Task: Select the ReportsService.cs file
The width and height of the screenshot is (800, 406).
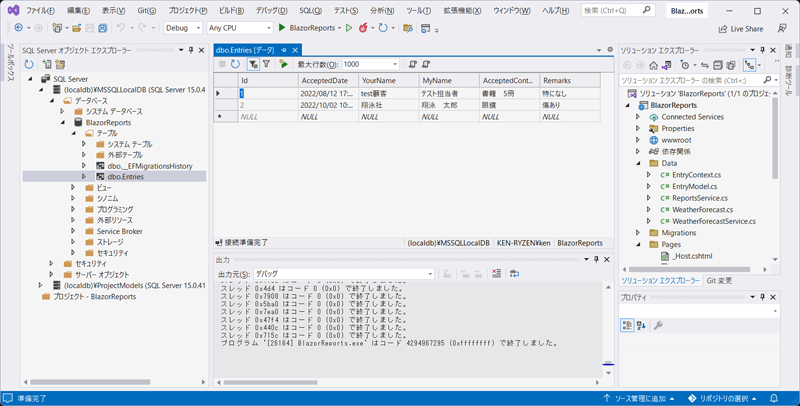Action: (699, 198)
